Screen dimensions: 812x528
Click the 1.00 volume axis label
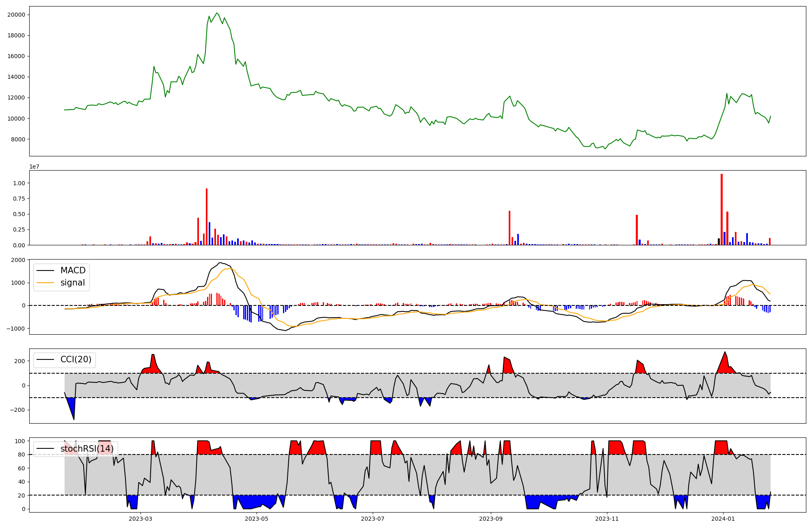point(19,183)
